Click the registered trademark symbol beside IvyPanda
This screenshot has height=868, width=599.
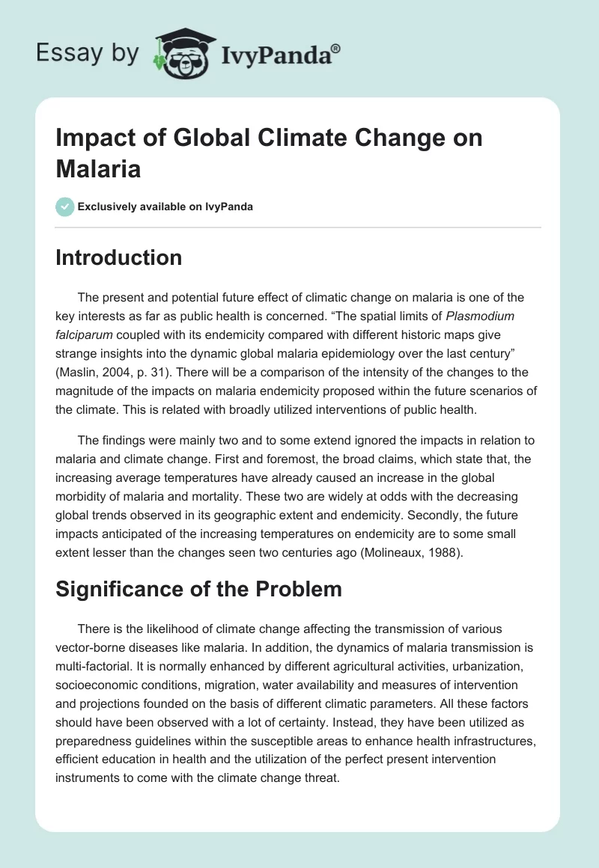pos(336,49)
